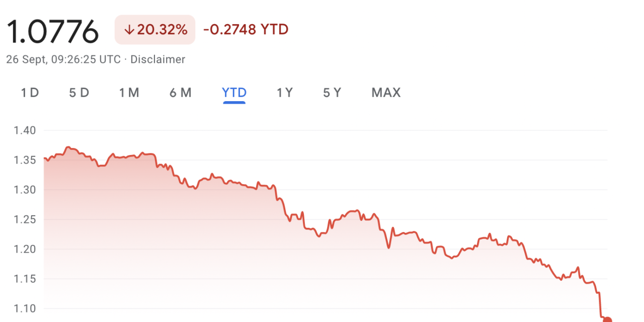Open the 6M chart view

(181, 93)
